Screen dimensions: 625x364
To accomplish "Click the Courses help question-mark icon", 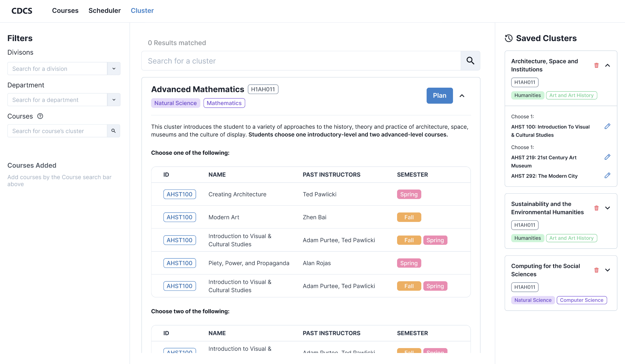I will click(40, 116).
